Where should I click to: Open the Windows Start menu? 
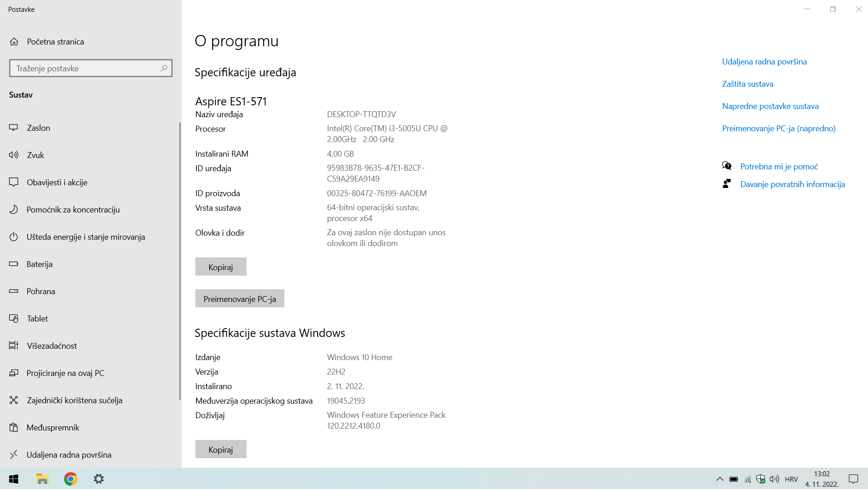tap(14, 479)
